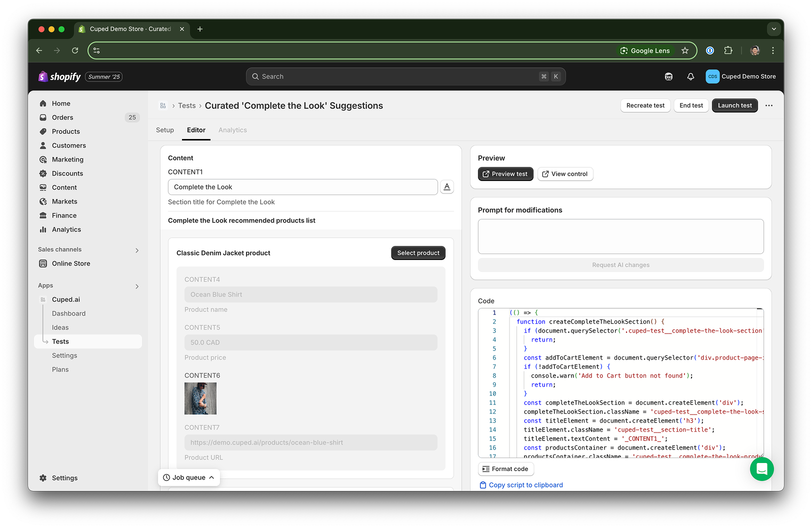Click the Ocean Blue Shirt product thumbnail
Screen dimensions: 812x528
click(200, 398)
